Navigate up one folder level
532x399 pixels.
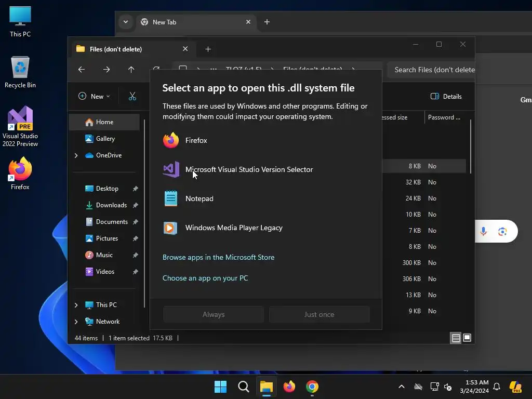coord(131,70)
